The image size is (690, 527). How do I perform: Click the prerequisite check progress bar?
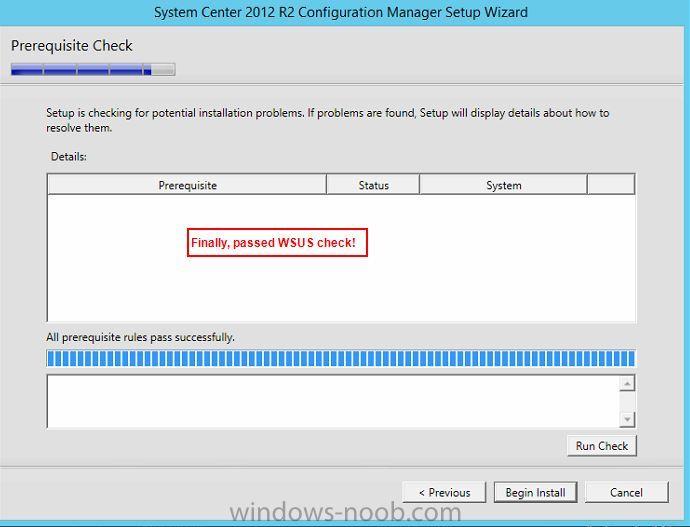341,358
